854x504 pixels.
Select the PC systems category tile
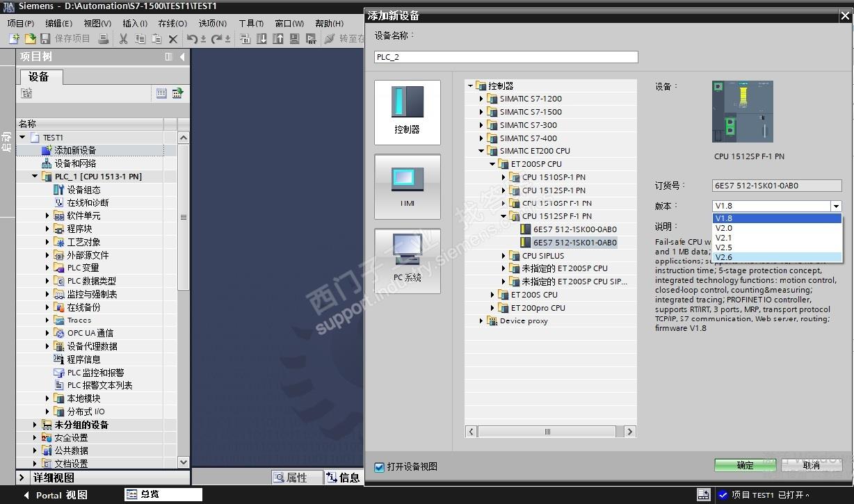pos(408,261)
